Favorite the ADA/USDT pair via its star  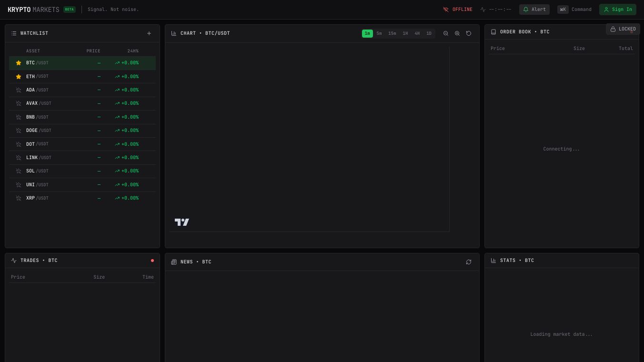(x=19, y=90)
